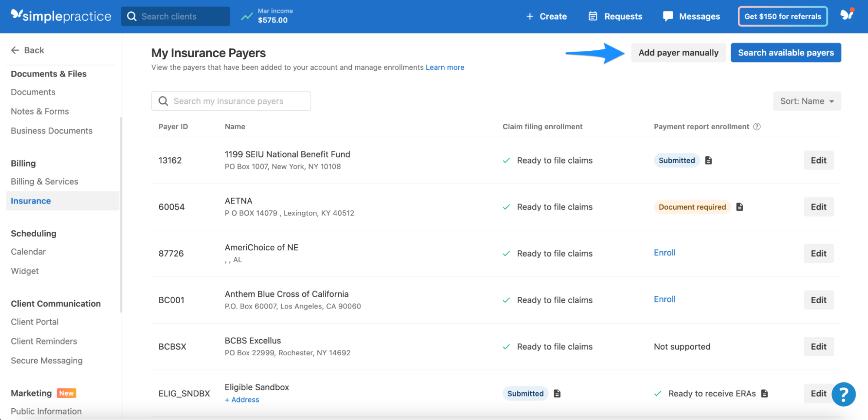Click the Mar income trend graph icon
868x420 pixels.
coord(246,16)
